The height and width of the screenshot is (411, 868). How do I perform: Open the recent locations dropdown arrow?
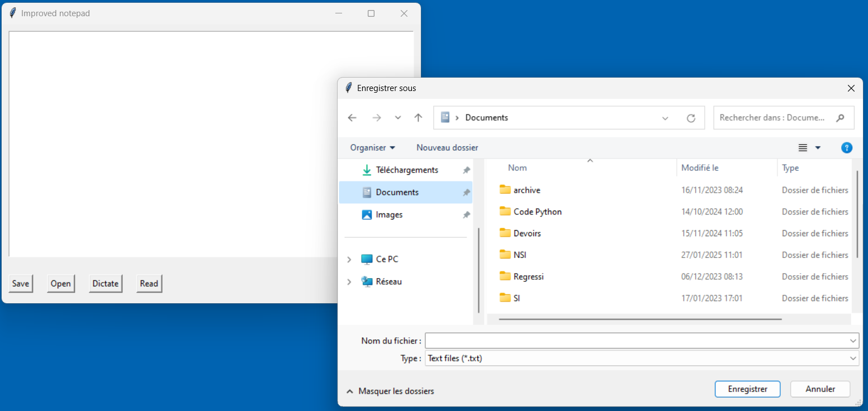coord(398,118)
